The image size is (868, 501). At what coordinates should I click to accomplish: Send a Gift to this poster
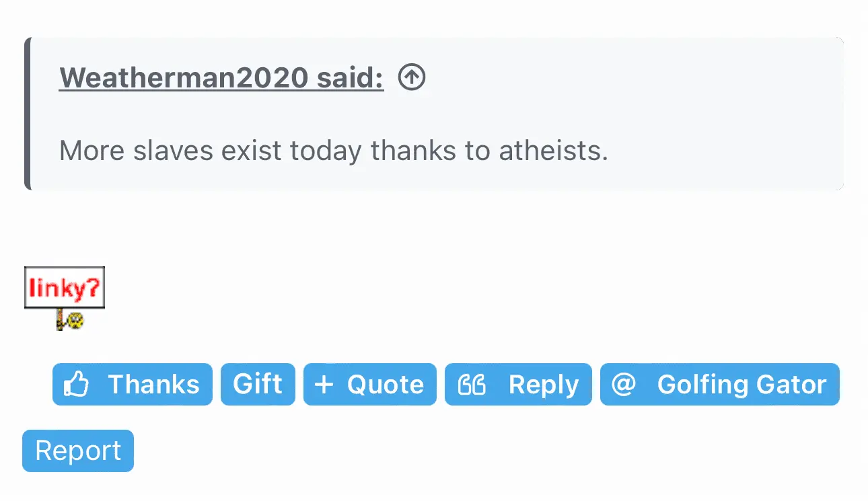pyautogui.click(x=258, y=385)
